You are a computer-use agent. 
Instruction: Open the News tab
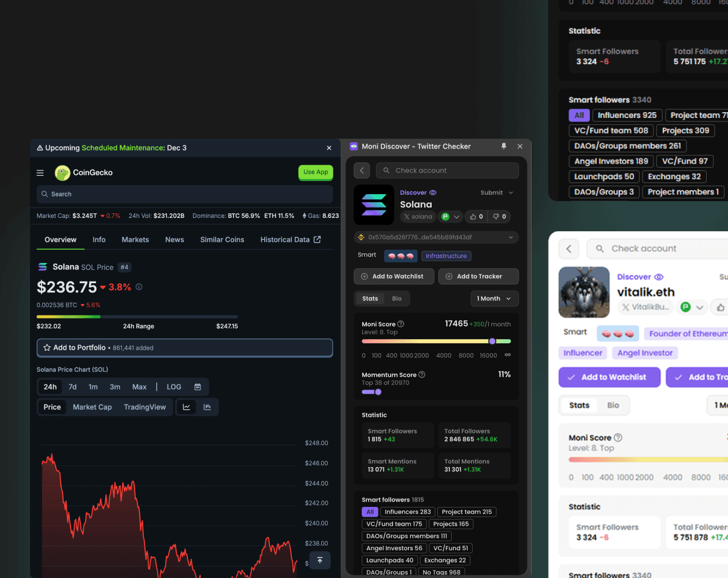click(x=174, y=240)
